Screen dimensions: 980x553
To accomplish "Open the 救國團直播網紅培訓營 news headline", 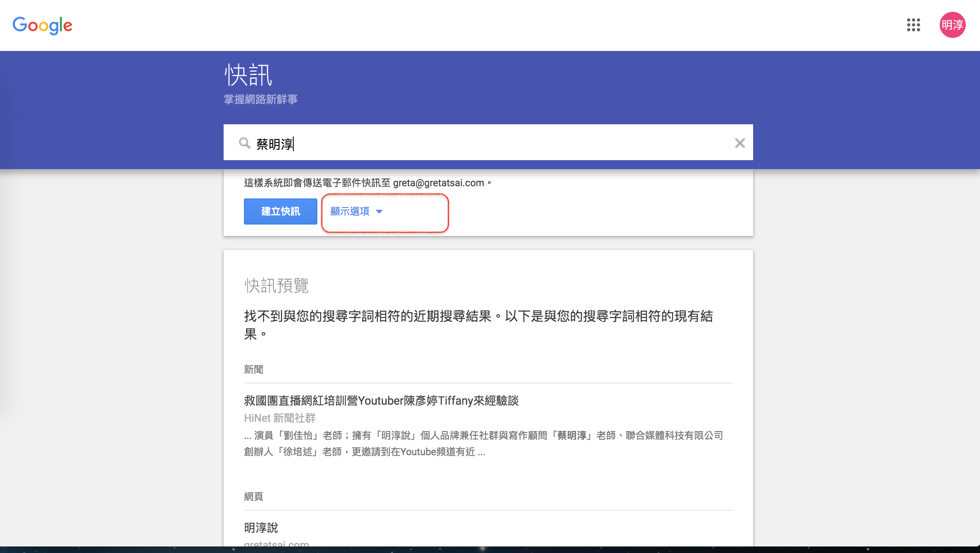I will point(381,401).
